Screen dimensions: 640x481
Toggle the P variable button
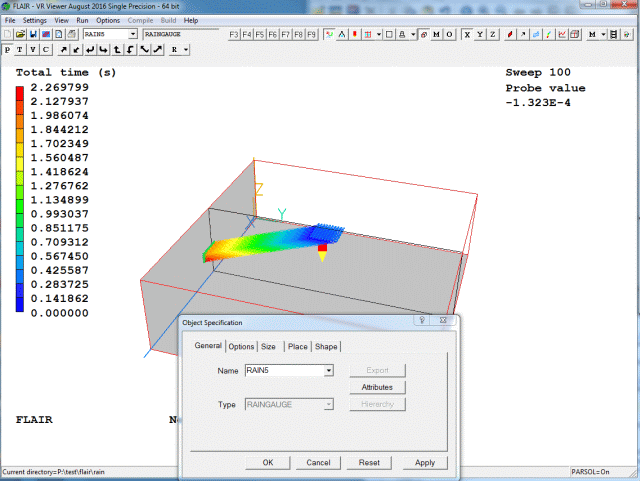point(8,49)
